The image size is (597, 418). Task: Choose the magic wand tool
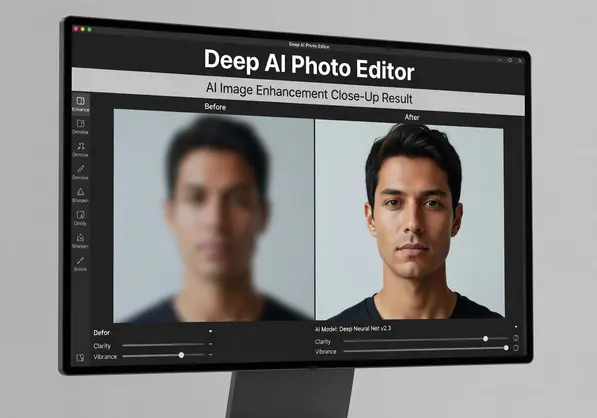coord(80,146)
